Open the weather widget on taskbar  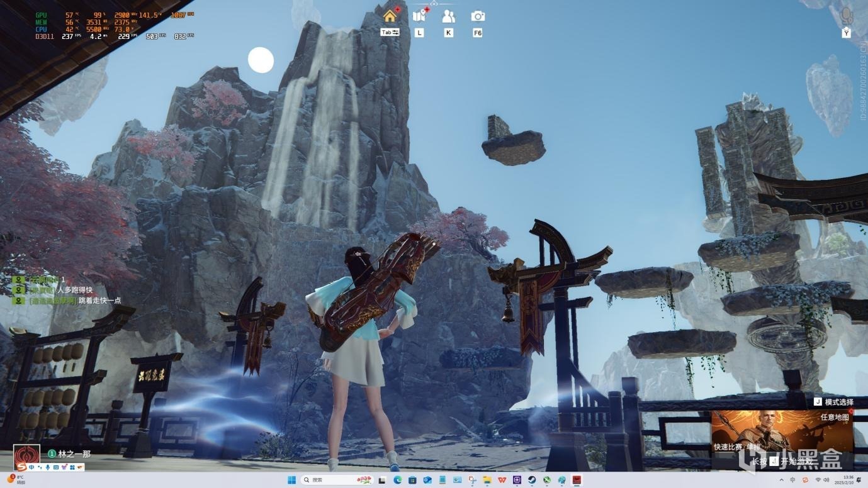pyautogui.click(x=17, y=480)
